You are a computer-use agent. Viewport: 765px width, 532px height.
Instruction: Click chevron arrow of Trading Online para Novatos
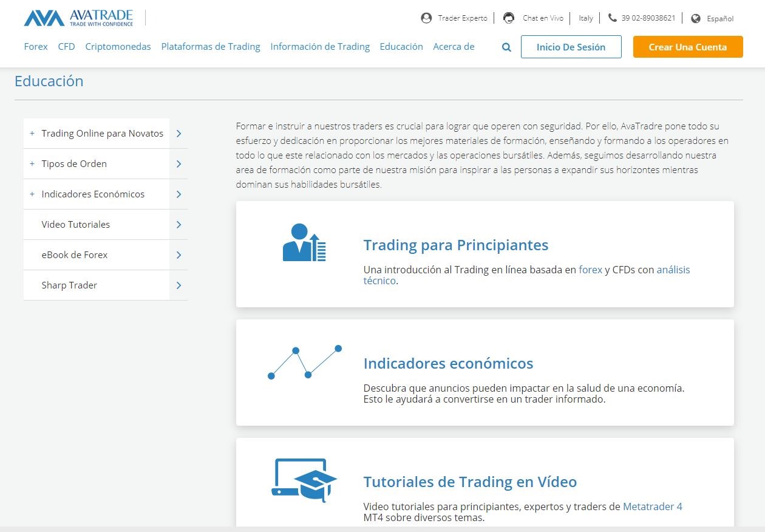tap(178, 134)
